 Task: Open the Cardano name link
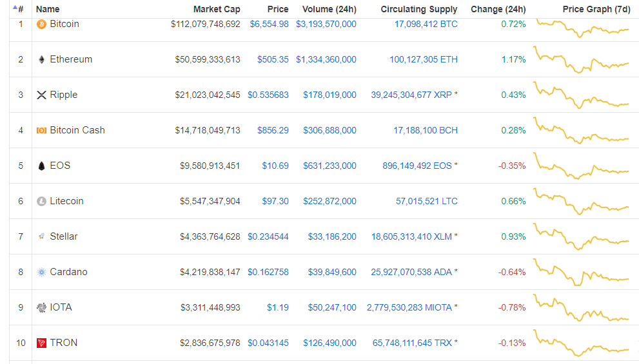click(68, 272)
